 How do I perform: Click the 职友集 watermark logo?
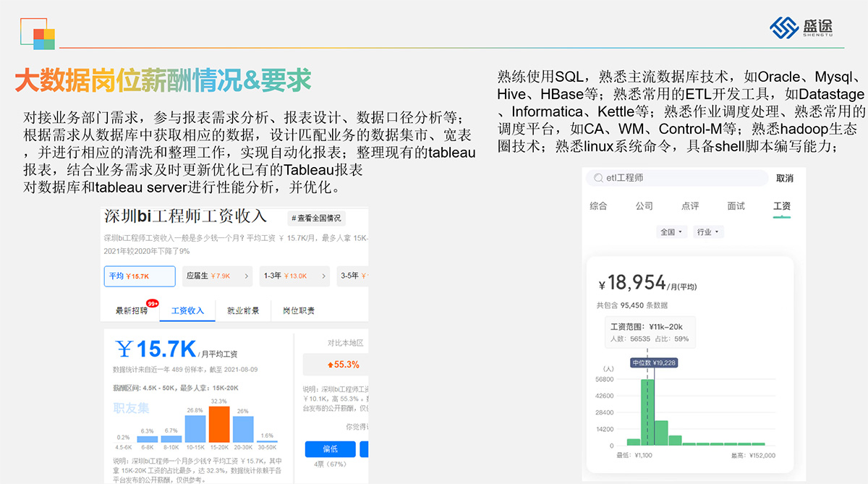[x=131, y=408]
